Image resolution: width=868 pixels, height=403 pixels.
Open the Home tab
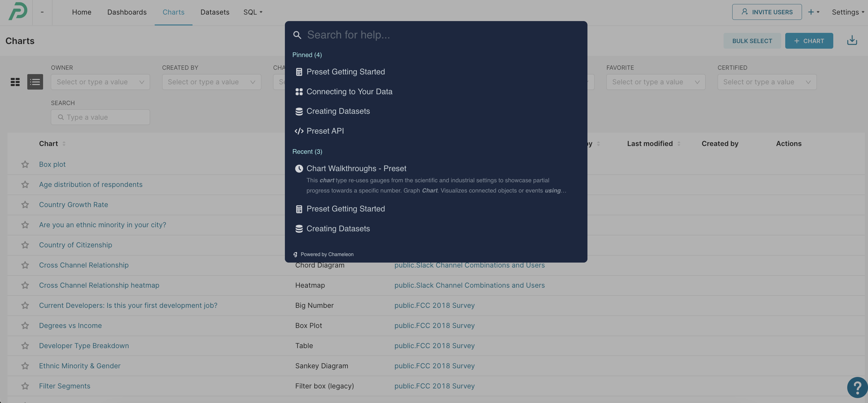click(82, 12)
